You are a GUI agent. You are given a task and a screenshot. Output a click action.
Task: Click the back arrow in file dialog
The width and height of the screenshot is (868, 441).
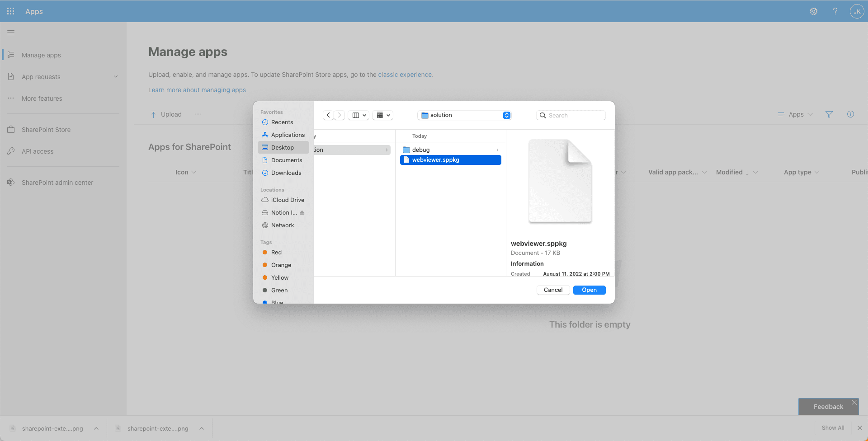pyautogui.click(x=329, y=115)
